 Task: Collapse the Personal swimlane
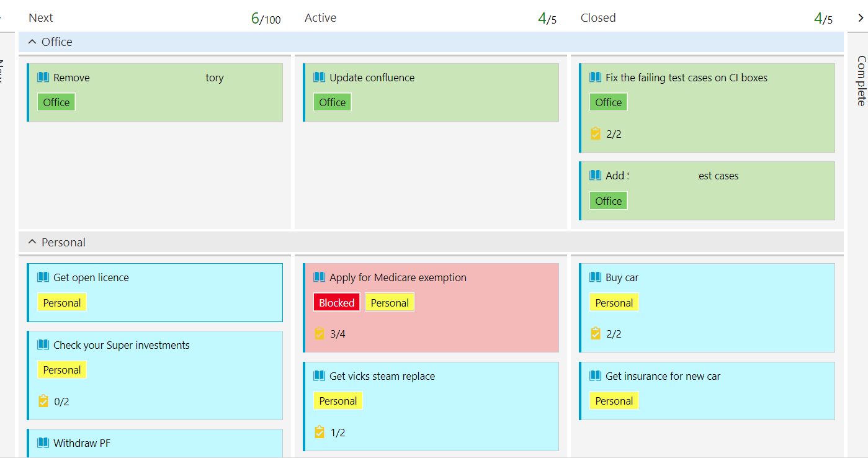tap(33, 242)
